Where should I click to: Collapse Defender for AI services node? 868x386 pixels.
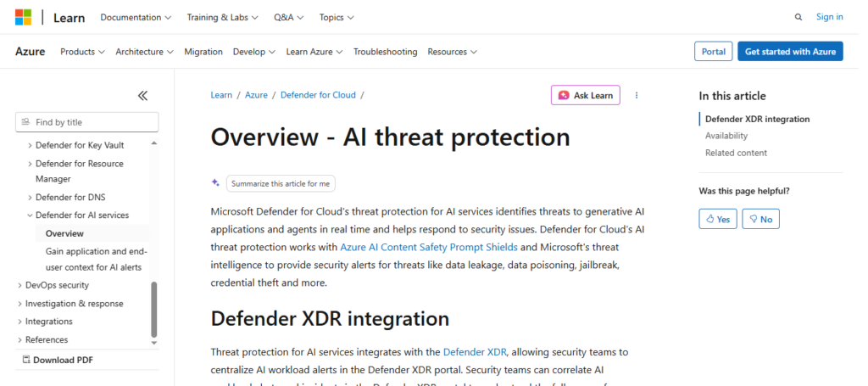tap(31, 215)
